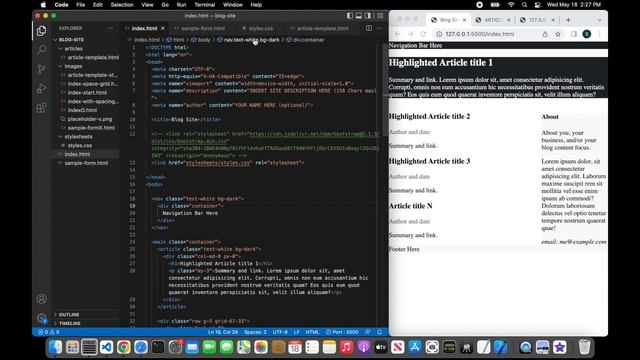
Task: Click the div.container breadcrumb
Action: (306, 40)
